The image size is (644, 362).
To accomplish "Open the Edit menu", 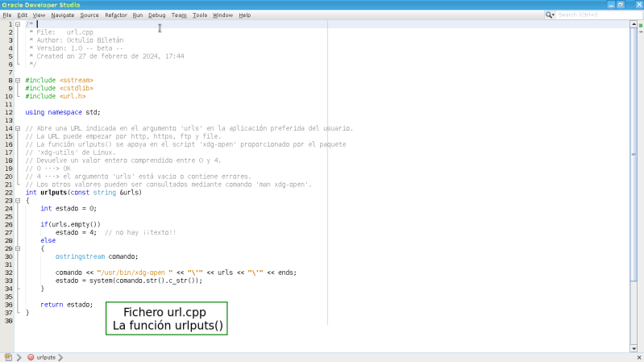I will (23, 15).
